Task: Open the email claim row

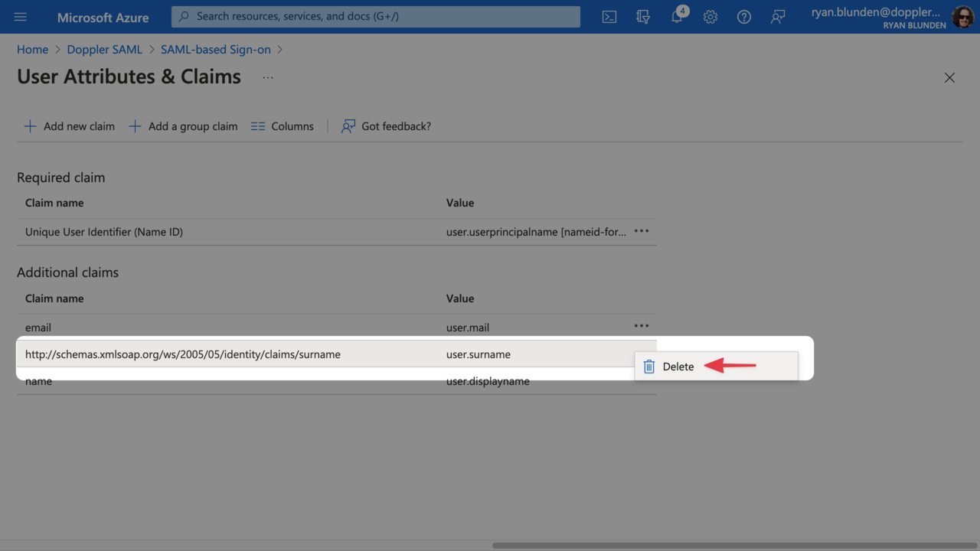Action: [337, 328]
